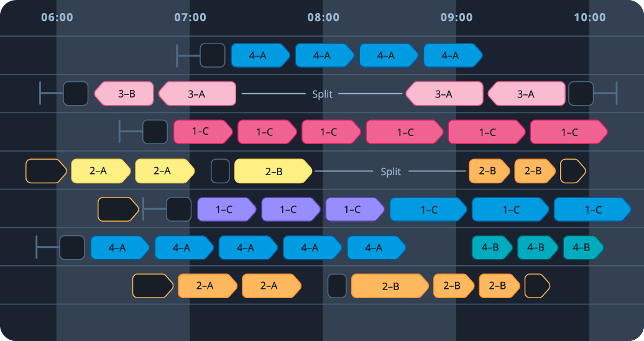The image size is (644, 341).
Task: Click empty outlined arrow left of purple 1-C row
Action: tap(117, 209)
